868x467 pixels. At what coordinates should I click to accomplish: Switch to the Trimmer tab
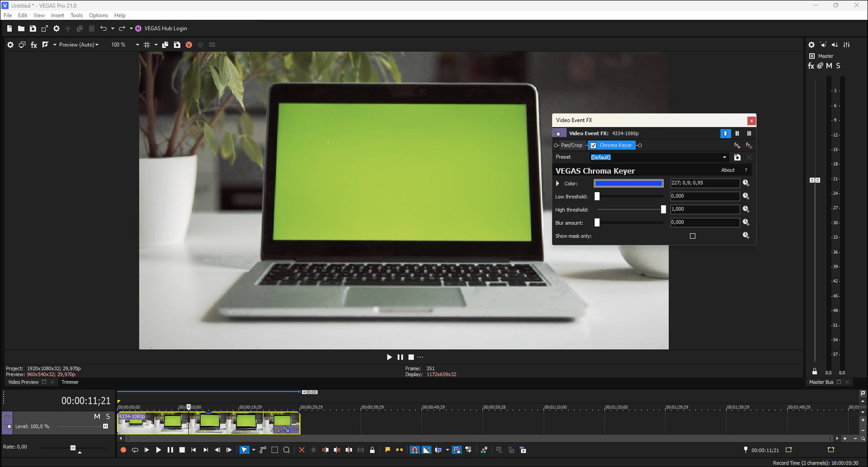tap(70, 382)
